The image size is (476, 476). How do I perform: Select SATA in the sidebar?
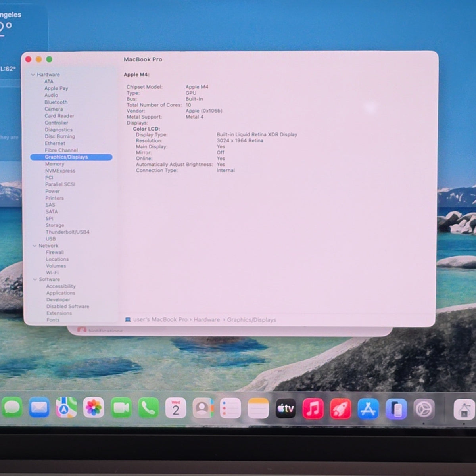(52, 212)
